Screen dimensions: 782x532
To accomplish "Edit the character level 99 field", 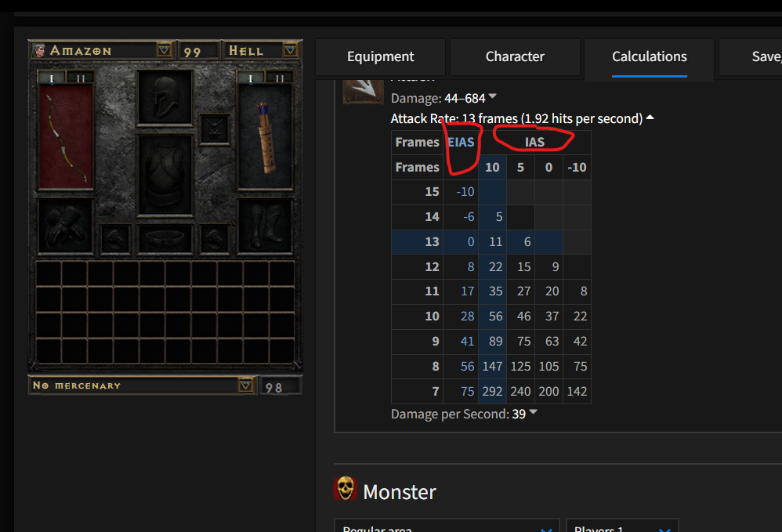I will click(198, 51).
